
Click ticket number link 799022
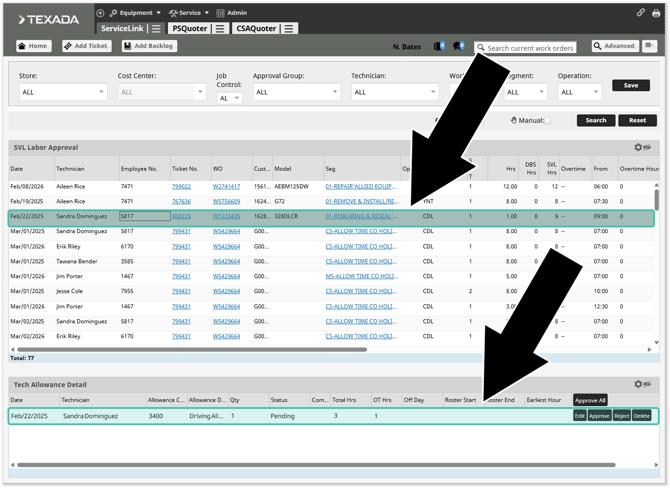coord(181,186)
